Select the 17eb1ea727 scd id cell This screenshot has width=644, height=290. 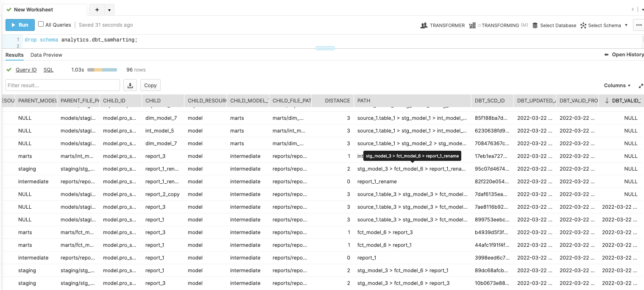(492, 156)
